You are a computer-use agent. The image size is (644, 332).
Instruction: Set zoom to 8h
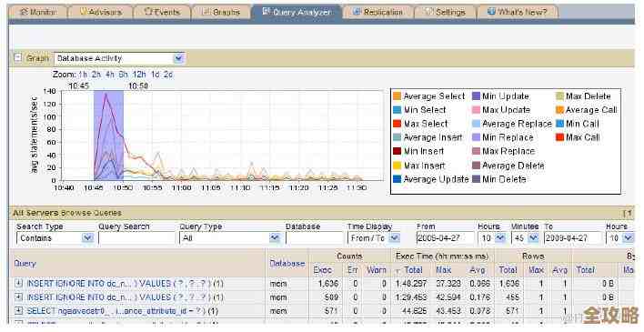point(123,75)
